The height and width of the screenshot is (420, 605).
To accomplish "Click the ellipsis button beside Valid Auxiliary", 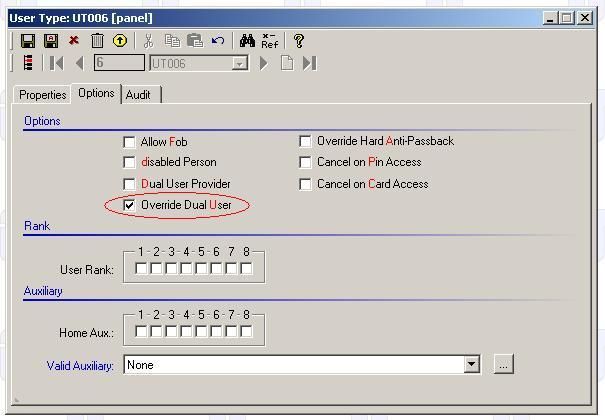I will click(503, 365).
